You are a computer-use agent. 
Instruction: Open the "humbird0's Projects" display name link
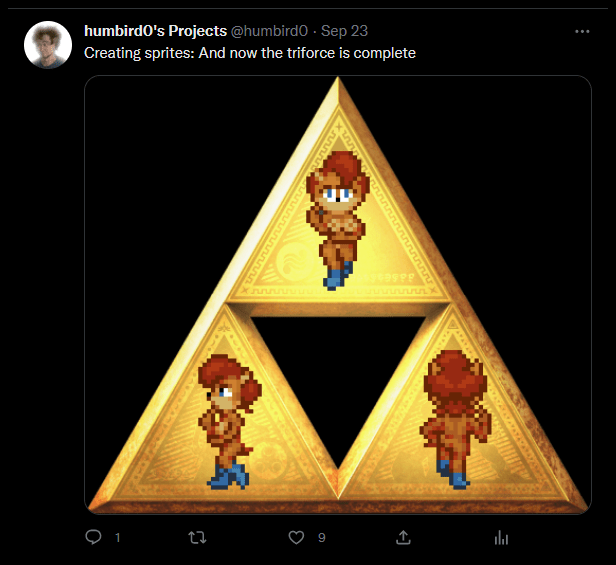pyautogui.click(x=155, y=32)
